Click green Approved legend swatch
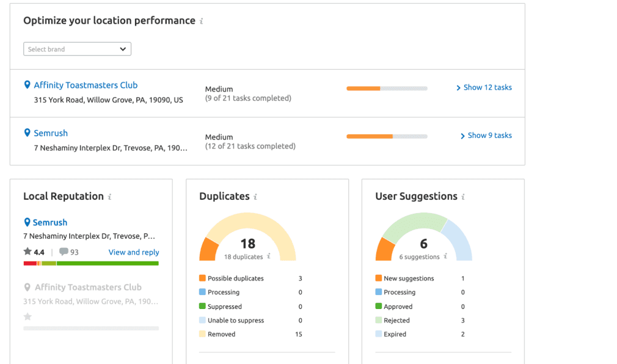Viewport: 617px width, 364px height. click(x=379, y=306)
